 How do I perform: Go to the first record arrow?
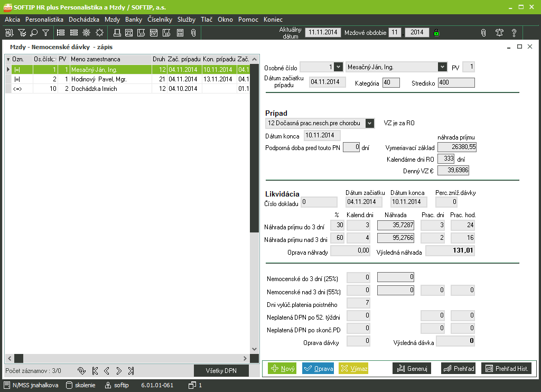(x=95, y=370)
